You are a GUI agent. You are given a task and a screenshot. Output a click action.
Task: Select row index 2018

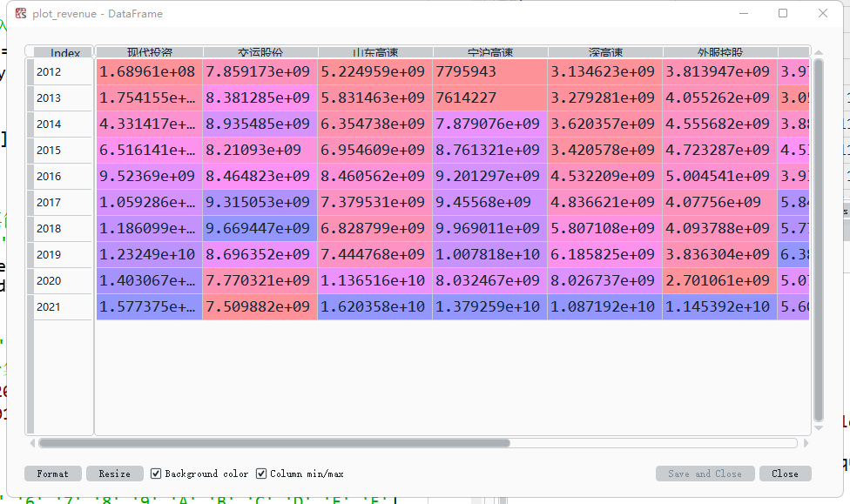pos(63,228)
